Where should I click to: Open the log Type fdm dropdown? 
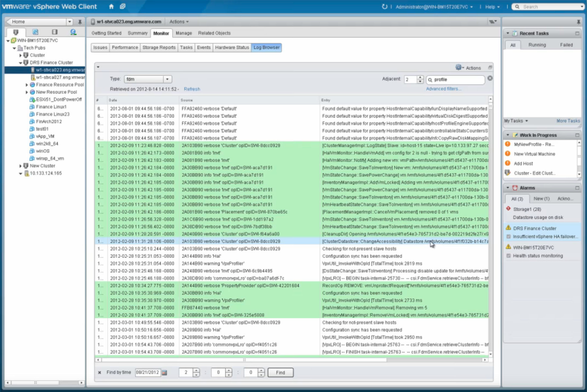pyautogui.click(x=167, y=79)
